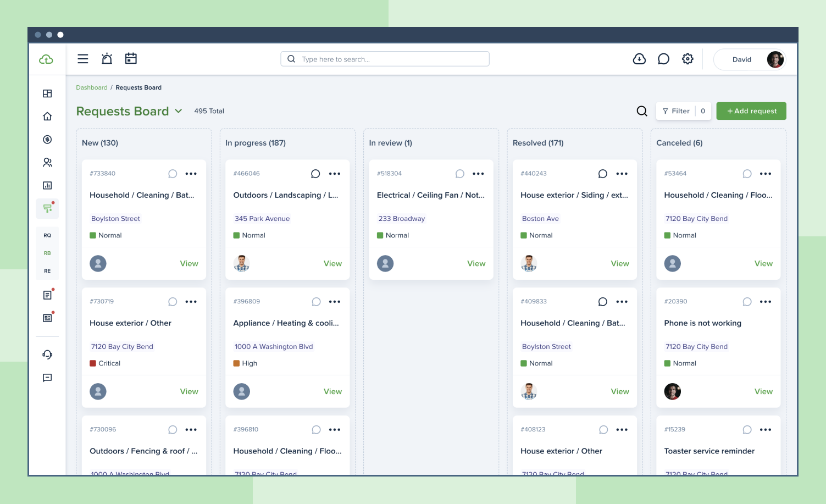
Task: Open the document list icon in sidebar
Action: click(47, 295)
